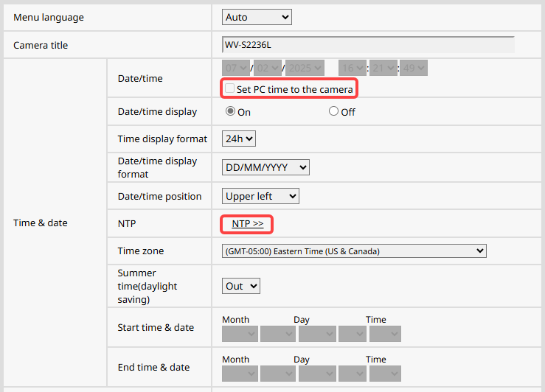Expand the Date/time display format dropdown
This screenshot has height=392, width=545.
[265, 167]
